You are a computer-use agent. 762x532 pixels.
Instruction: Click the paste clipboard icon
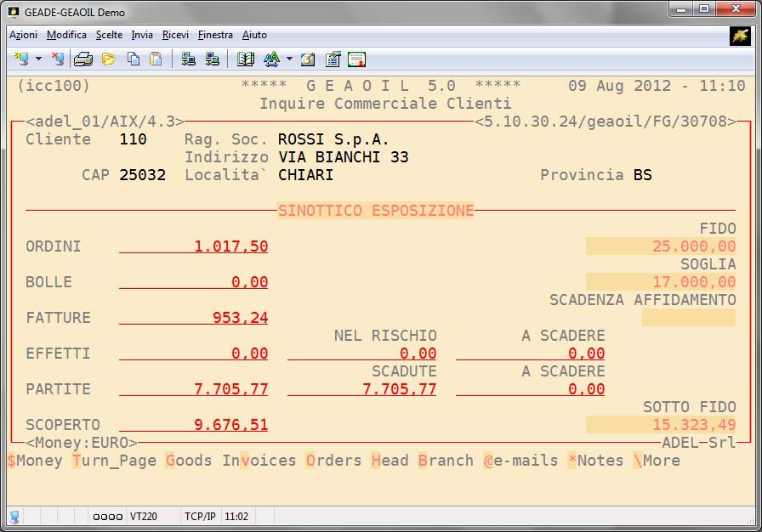(156, 59)
